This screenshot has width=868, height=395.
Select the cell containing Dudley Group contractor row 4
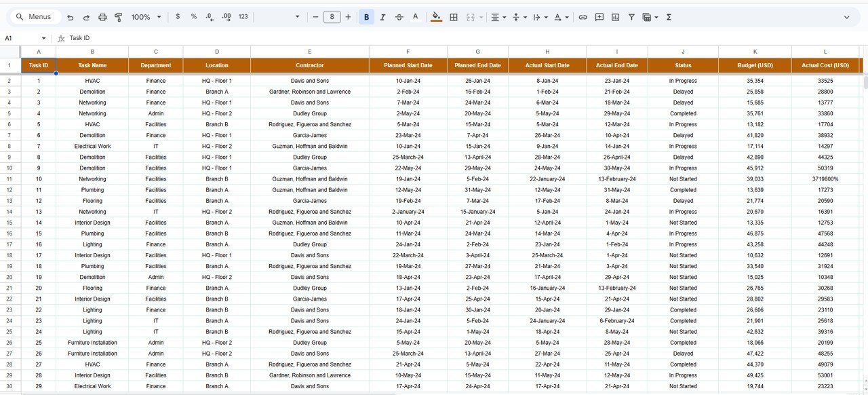tap(310, 113)
